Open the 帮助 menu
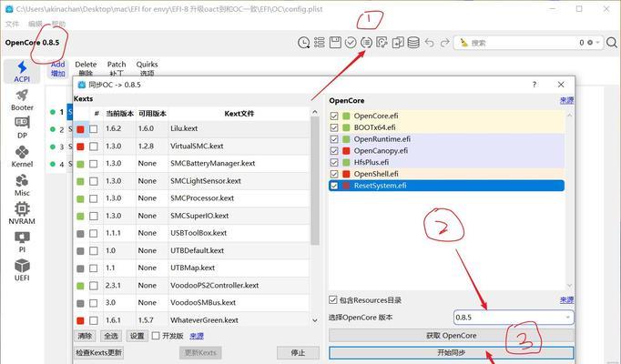621x364 pixels. point(58,25)
